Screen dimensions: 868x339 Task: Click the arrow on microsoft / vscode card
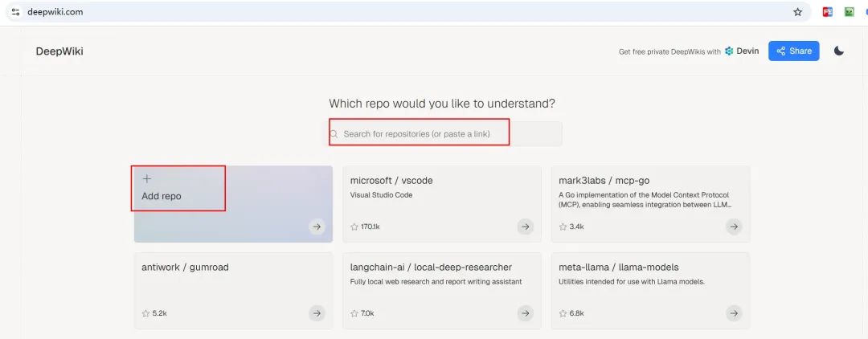click(526, 227)
